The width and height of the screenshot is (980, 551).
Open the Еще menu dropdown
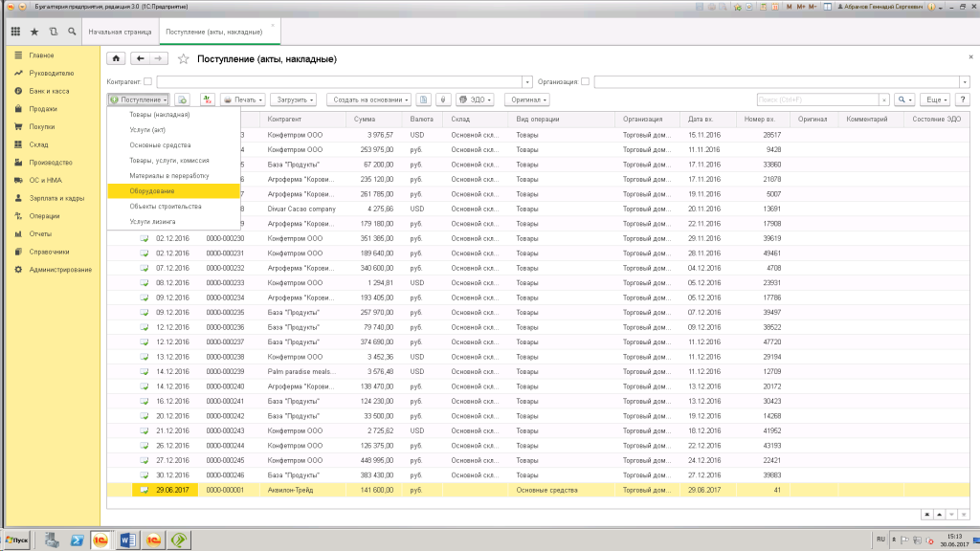pos(936,99)
